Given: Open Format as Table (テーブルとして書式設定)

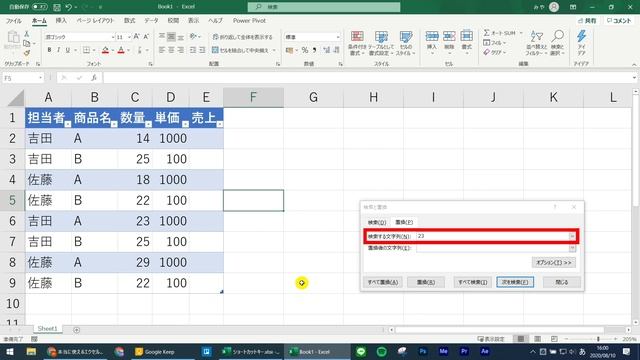Looking at the screenshot, I should (381, 43).
